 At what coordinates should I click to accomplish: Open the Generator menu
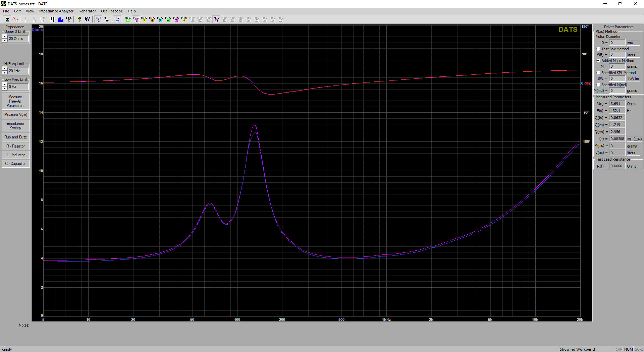87,11
